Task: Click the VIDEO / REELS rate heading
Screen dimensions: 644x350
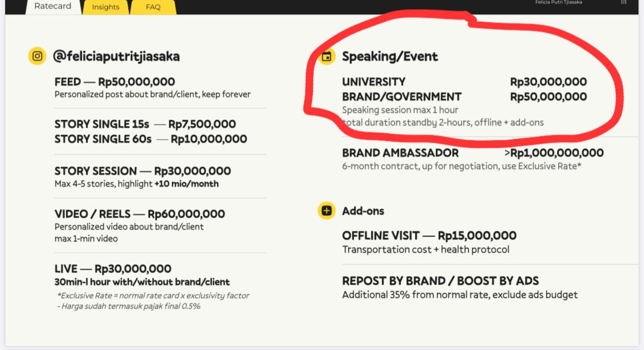Action: (140, 214)
